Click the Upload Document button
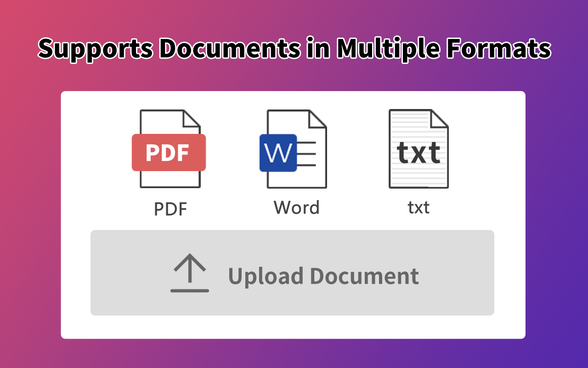Screen dimensions: 588x368 point(293,272)
